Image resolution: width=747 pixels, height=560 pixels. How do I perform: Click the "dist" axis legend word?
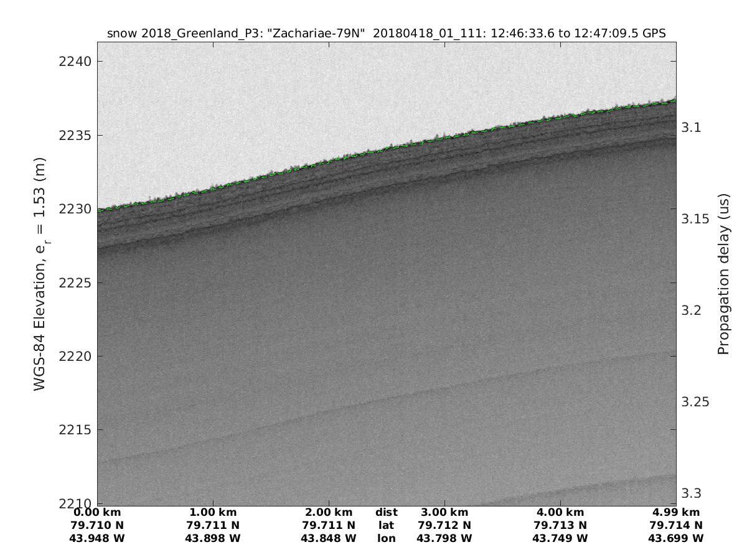[x=387, y=513]
